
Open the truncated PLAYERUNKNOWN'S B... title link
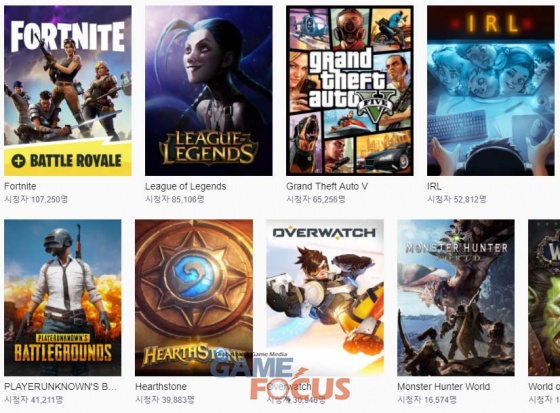[x=60, y=387]
